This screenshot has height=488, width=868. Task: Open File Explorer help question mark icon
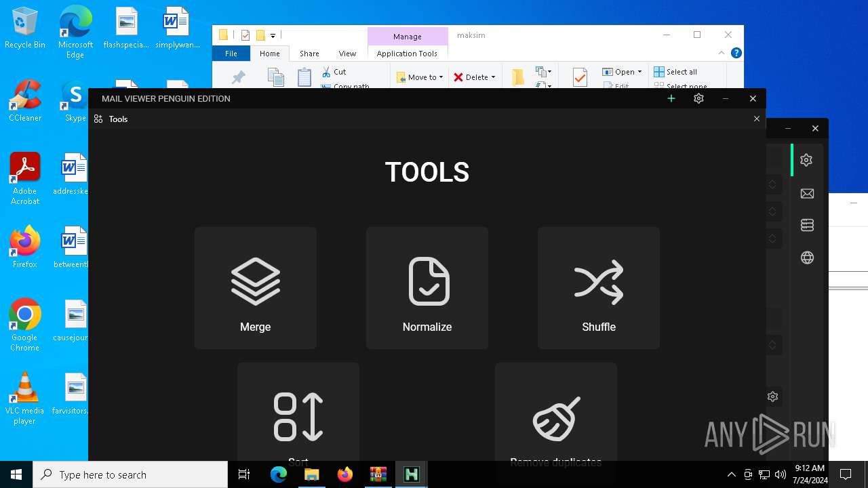736,53
